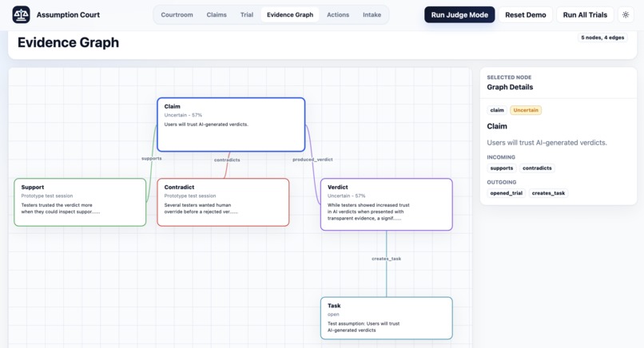Viewport: 644px width, 348px height.
Task: Click Run All Trials button
Action: click(x=585, y=15)
